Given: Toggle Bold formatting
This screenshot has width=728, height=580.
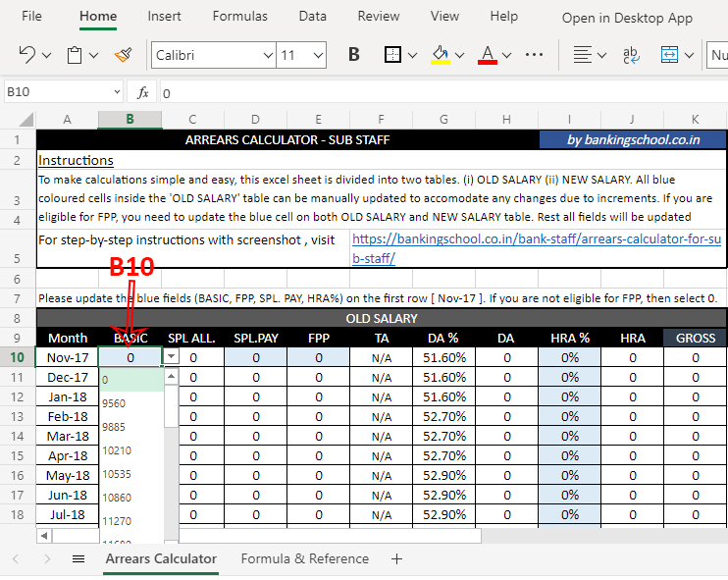Looking at the screenshot, I should click(x=354, y=55).
